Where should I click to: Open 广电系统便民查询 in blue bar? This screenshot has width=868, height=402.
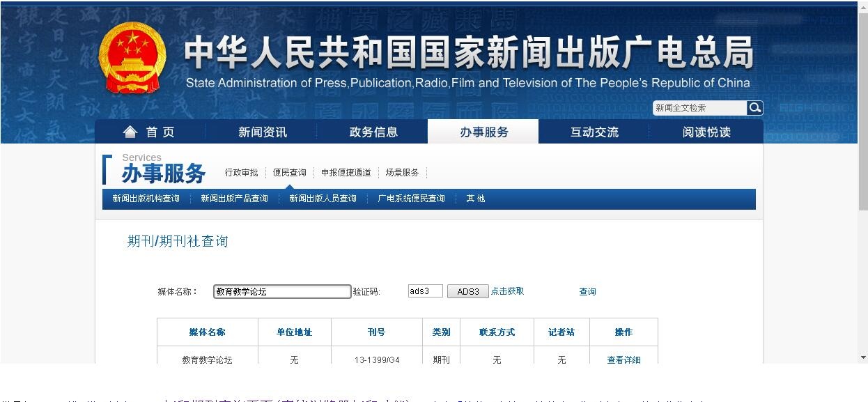(x=411, y=199)
